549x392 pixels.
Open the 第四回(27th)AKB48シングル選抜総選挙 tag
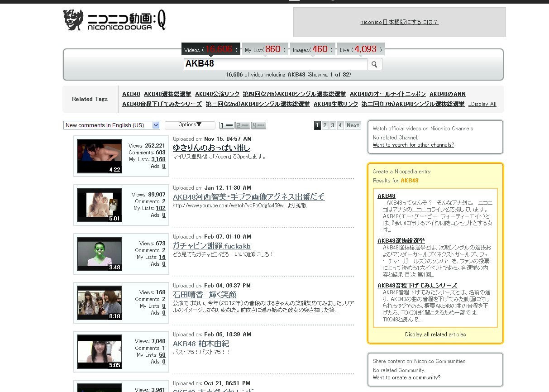295,94
